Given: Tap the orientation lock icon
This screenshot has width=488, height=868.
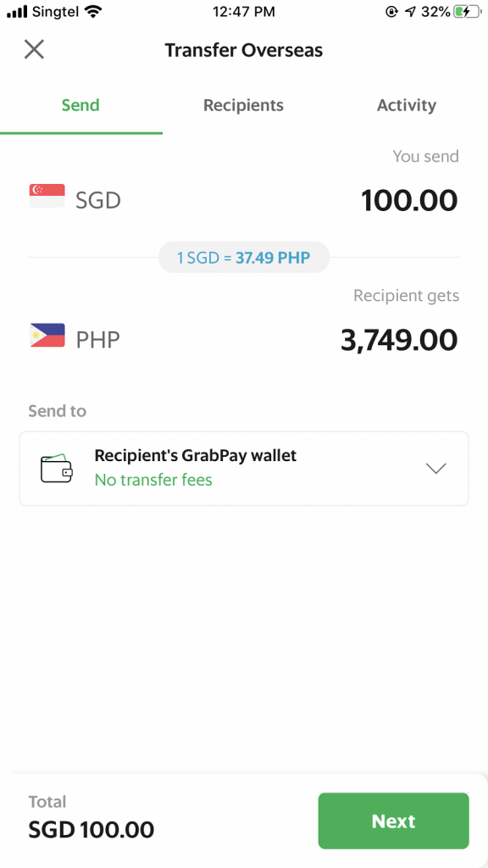Looking at the screenshot, I should [390, 12].
